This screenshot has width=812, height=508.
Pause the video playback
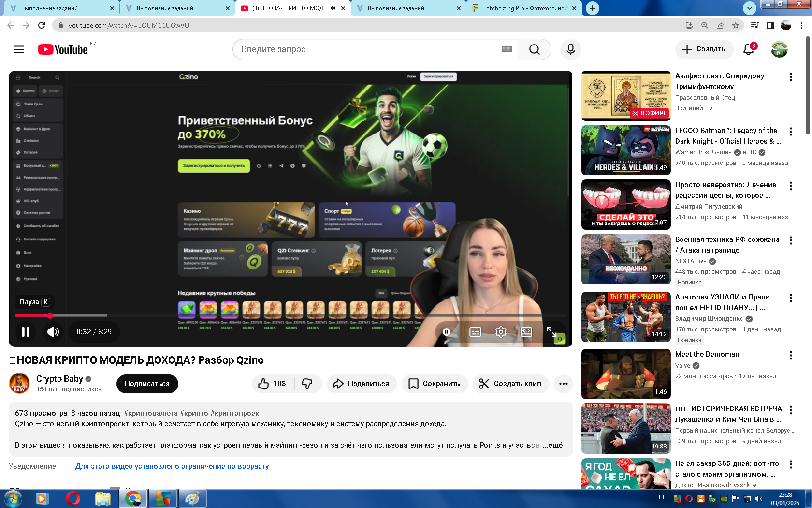pos(26,331)
